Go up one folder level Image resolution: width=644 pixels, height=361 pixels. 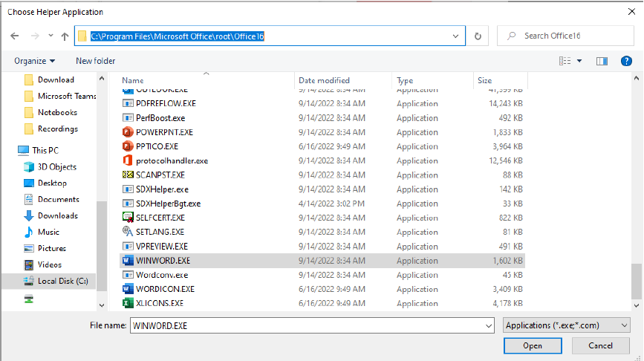[x=65, y=36]
